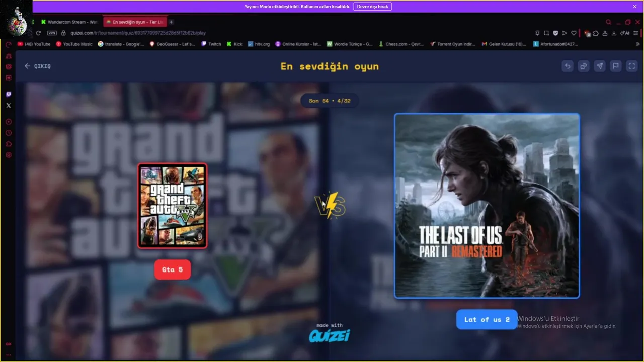Open the Afortunado bookmark
Screen dimensions: 644x362
click(x=556, y=44)
